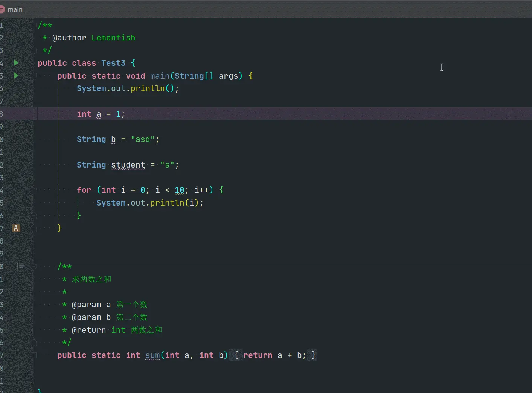Click the args parameter
Image resolution: width=532 pixels, height=393 pixels.
coord(229,76)
